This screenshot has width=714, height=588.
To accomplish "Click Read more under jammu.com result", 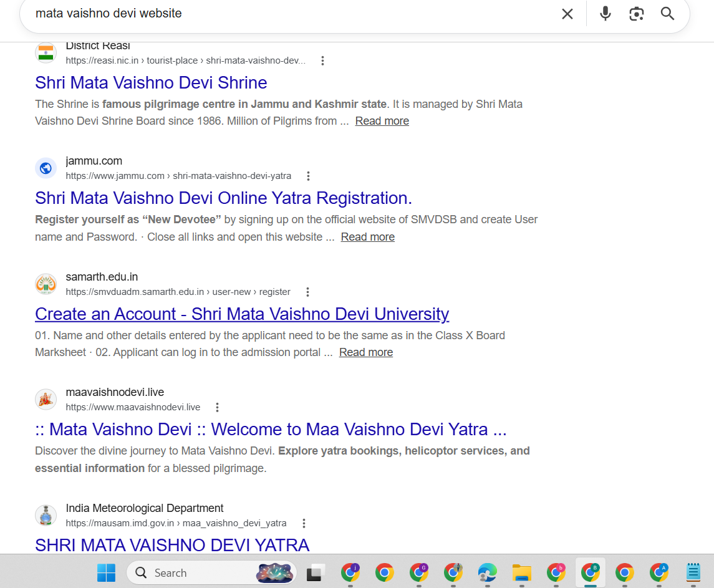I will pos(367,237).
